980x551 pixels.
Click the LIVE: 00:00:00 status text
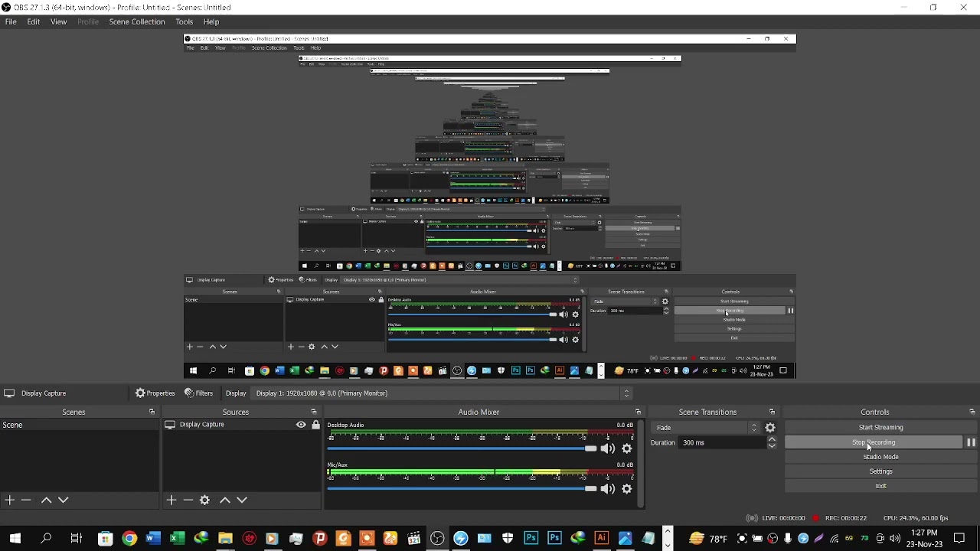[x=783, y=518]
